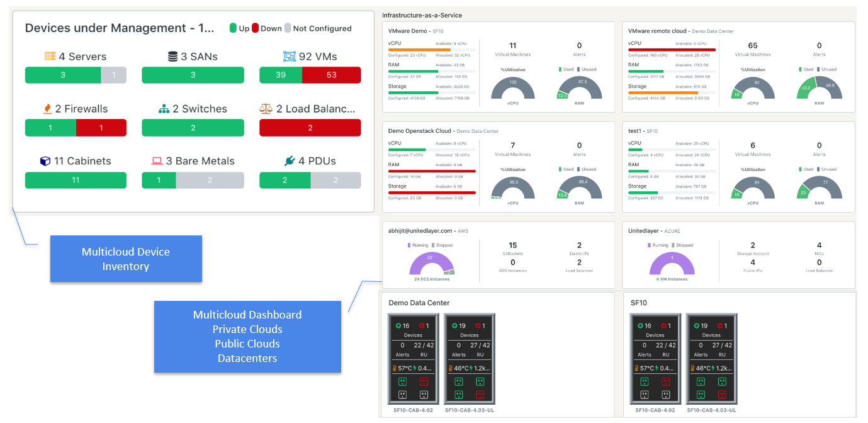Click the '15' S3Buckets count
This screenshot has height=423, width=868.
click(x=513, y=245)
